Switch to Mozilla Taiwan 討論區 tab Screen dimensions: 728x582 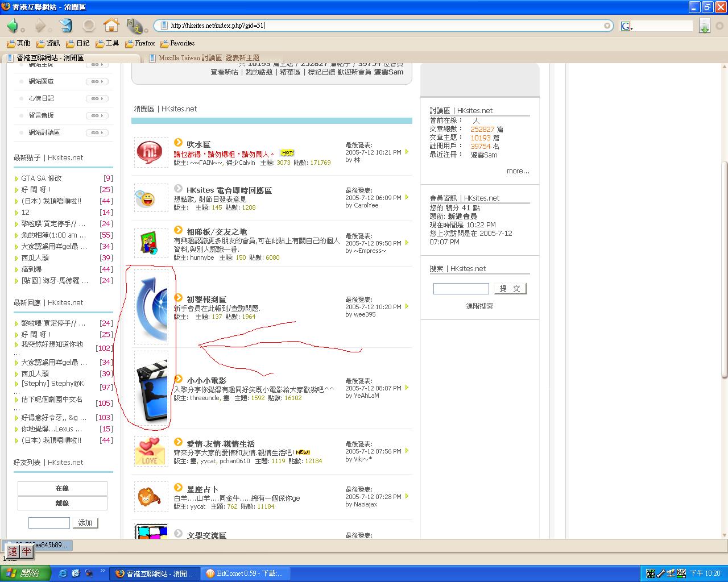tap(209, 58)
